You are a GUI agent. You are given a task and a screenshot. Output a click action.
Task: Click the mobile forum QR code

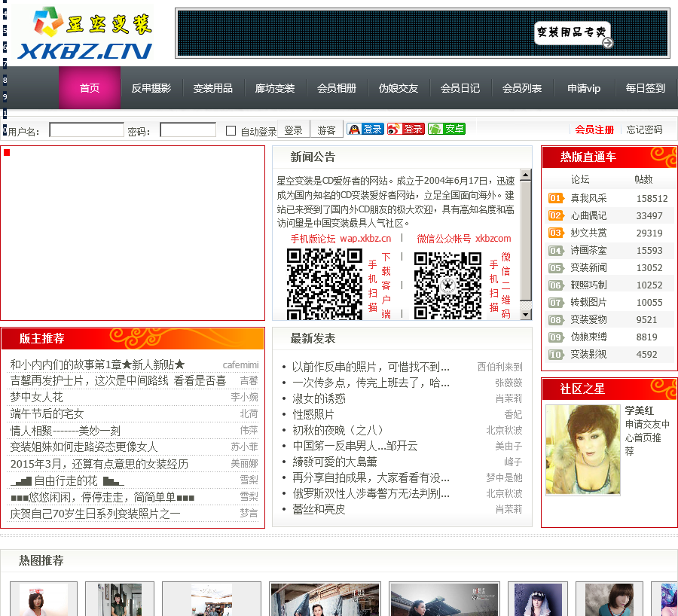pos(324,284)
